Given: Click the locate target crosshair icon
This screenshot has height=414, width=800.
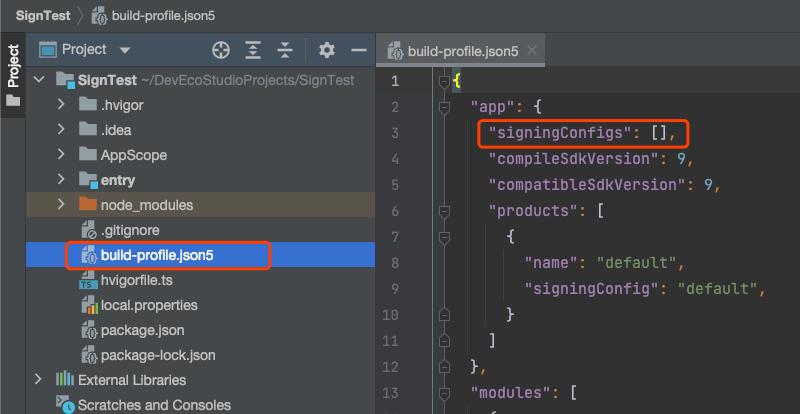Looking at the screenshot, I should (221, 49).
